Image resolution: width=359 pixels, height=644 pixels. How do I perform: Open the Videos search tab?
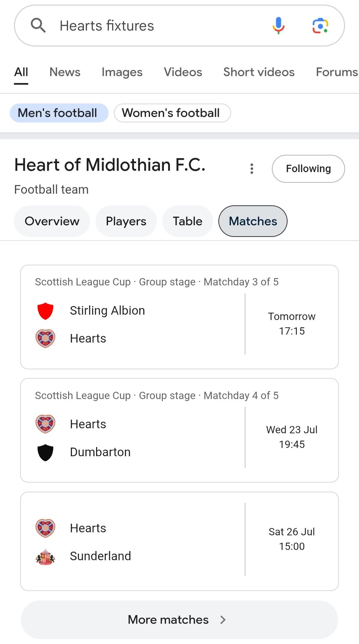182,72
